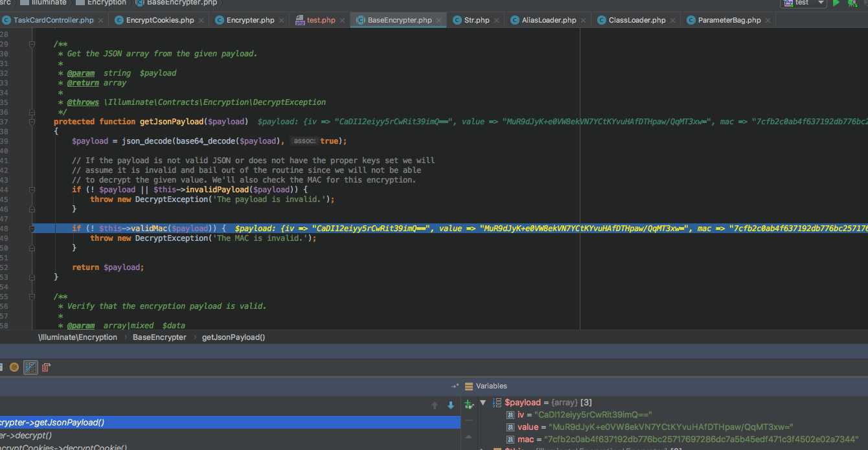868x450 pixels.
Task: Fold the validMac if block at line 48
Action: [31, 229]
